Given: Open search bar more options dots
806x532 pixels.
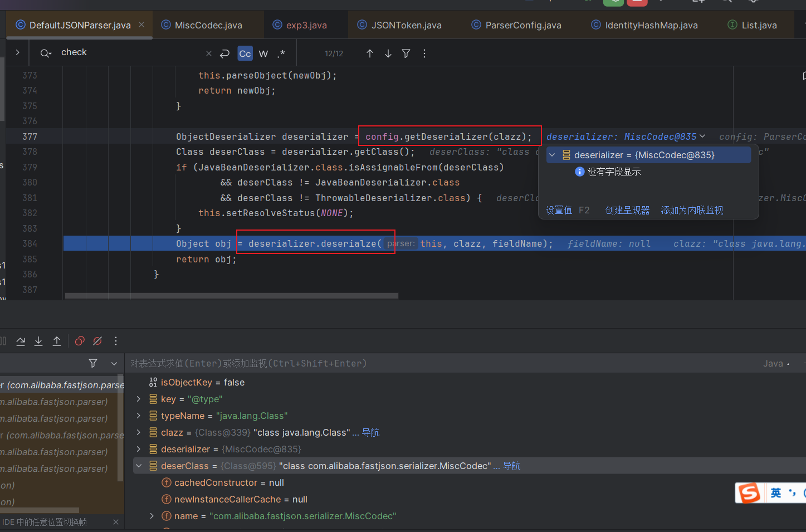Looking at the screenshot, I should coord(424,53).
